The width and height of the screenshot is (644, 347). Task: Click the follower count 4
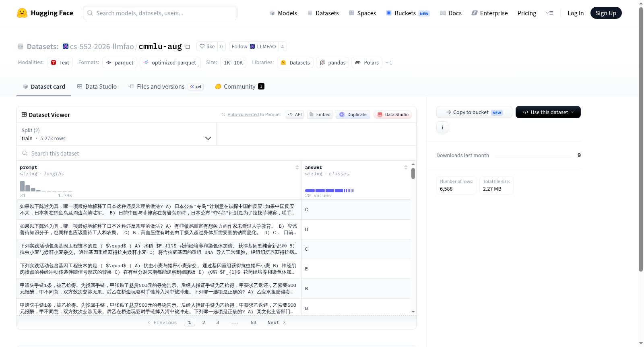[x=283, y=46]
